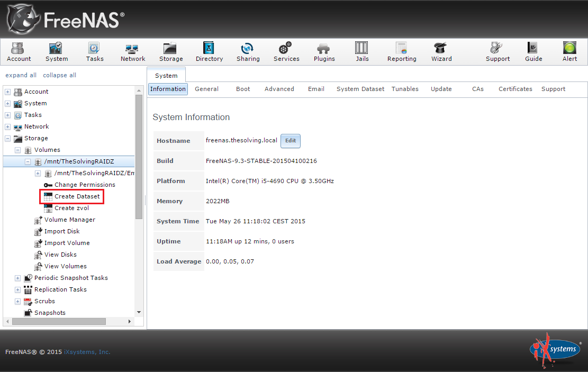Collapse the Volumes tree node

[x=17, y=150]
